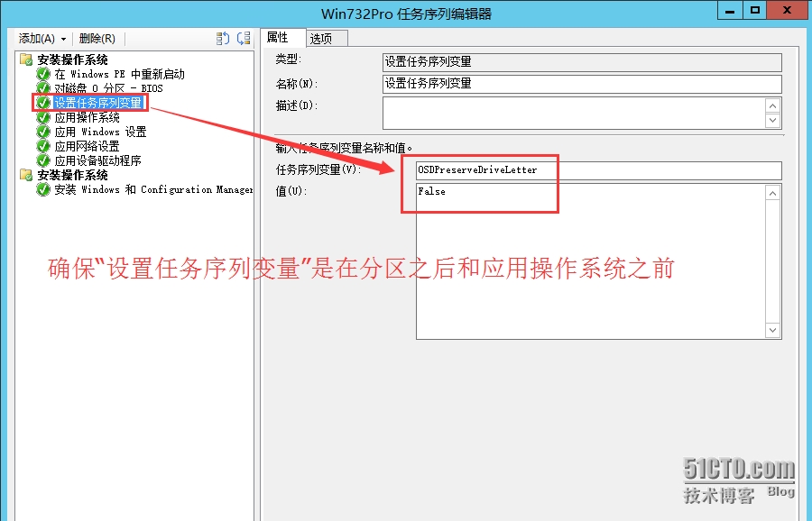Switch to the 选项 tab
Screen dimensions: 812x521
tap(327, 39)
